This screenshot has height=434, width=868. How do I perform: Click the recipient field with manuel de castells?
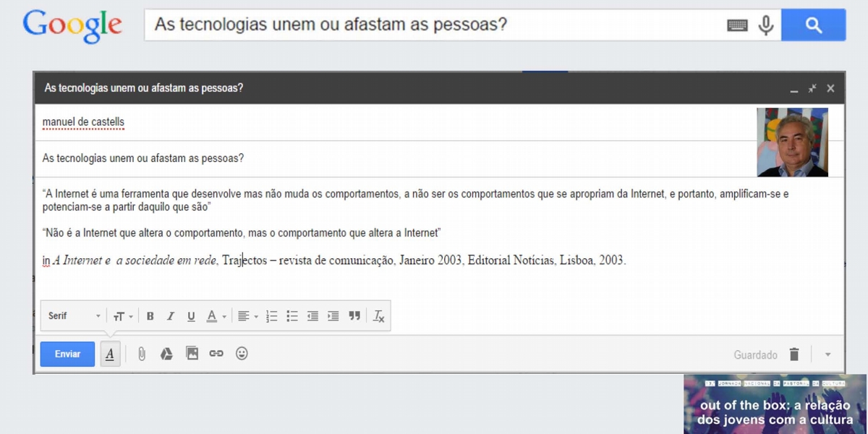pyautogui.click(x=83, y=122)
